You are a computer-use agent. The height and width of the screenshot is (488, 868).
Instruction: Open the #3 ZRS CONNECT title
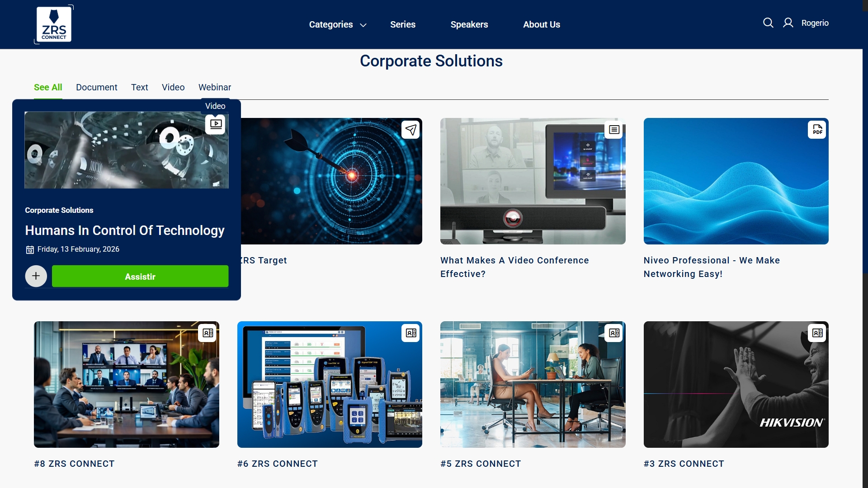(x=684, y=464)
